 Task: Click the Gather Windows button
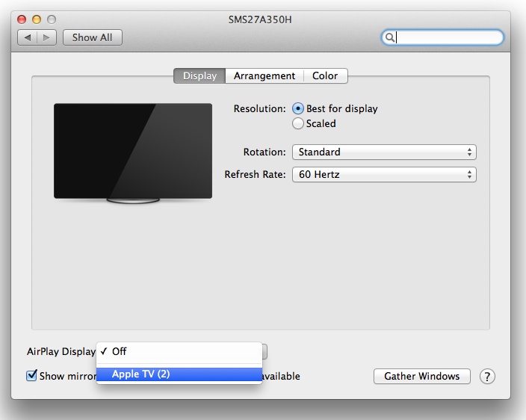(421, 376)
